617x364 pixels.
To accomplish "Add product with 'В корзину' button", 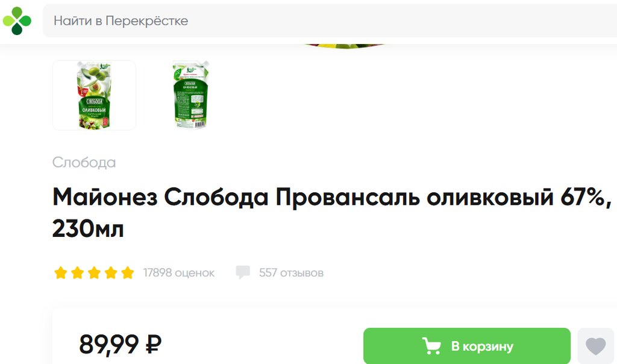I will tap(467, 346).
